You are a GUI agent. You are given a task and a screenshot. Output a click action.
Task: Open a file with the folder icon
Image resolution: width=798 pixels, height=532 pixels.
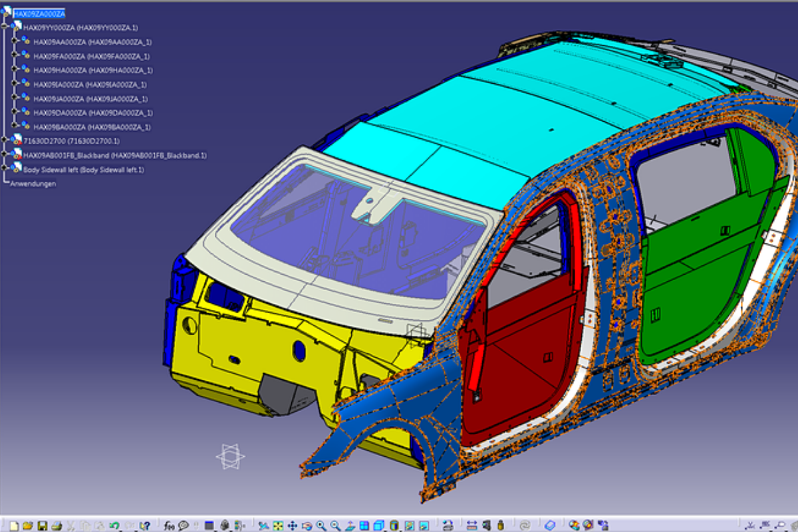point(27,525)
